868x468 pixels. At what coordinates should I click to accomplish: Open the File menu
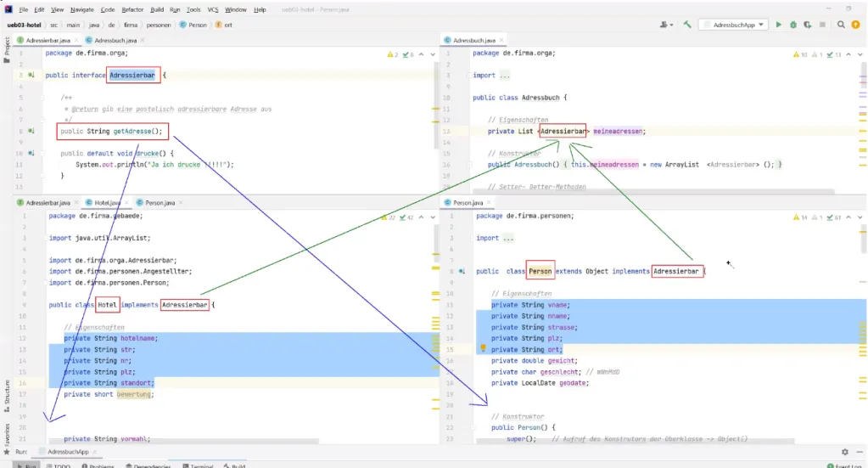[23, 9]
